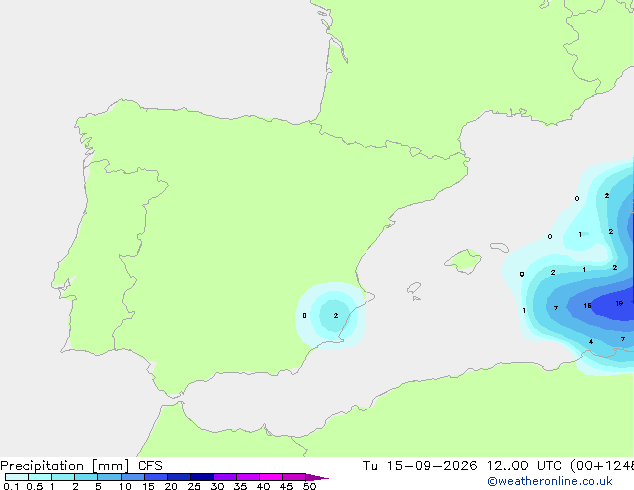Pick the 45 mm legend color swatch

click(x=294, y=477)
